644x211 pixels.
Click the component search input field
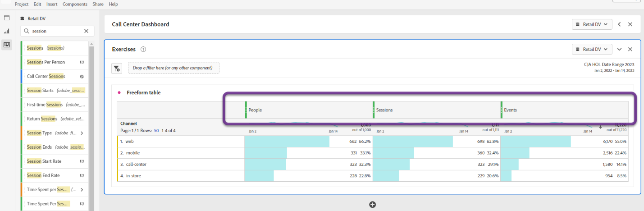point(57,31)
